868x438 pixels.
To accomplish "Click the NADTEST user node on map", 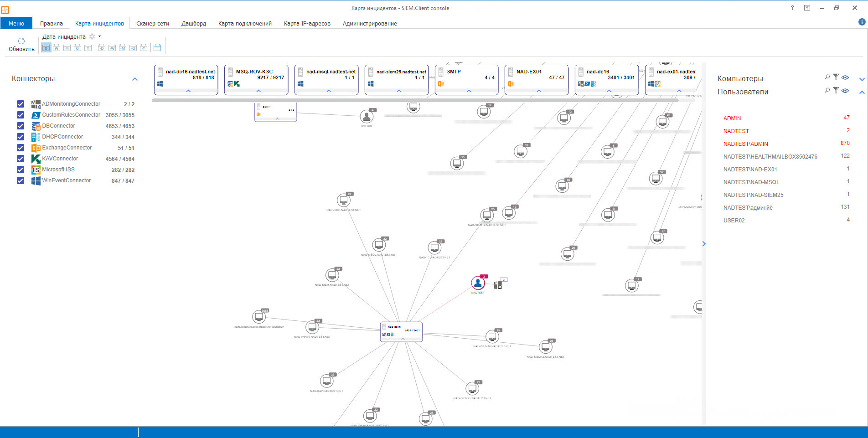I will (x=478, y=283).
